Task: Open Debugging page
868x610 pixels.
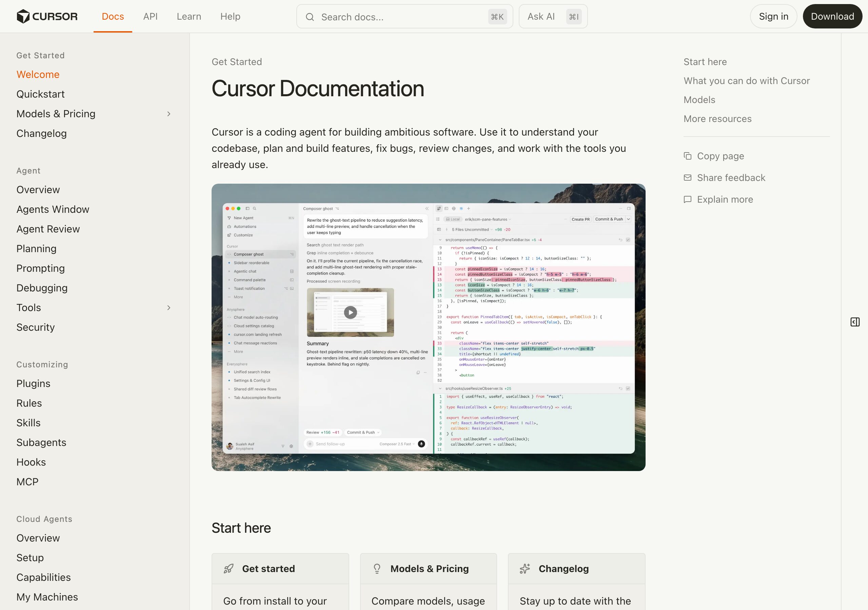Action: click(x=42, y=288)
